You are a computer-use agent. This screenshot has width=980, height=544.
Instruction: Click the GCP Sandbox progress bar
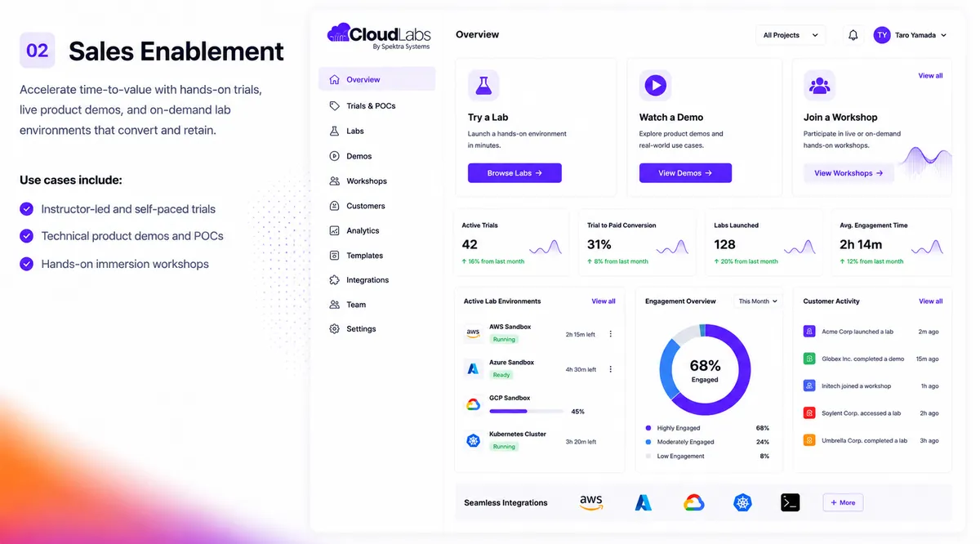click(x=526, y=412)
